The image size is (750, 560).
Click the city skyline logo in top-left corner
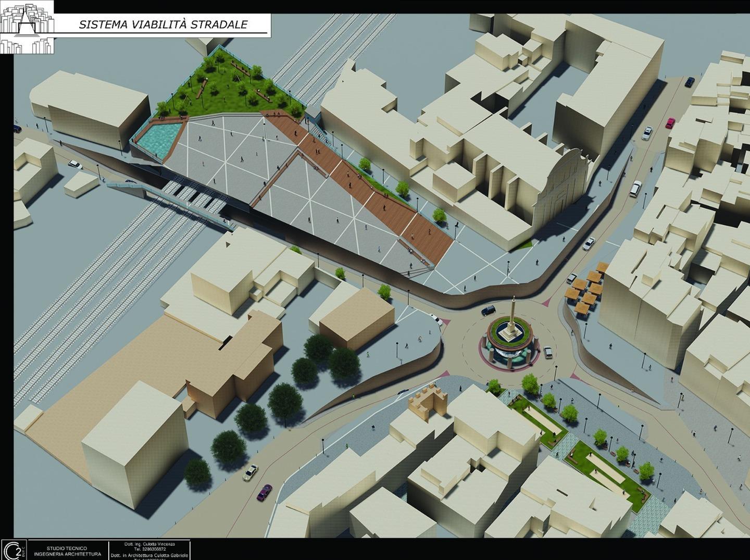27,27
